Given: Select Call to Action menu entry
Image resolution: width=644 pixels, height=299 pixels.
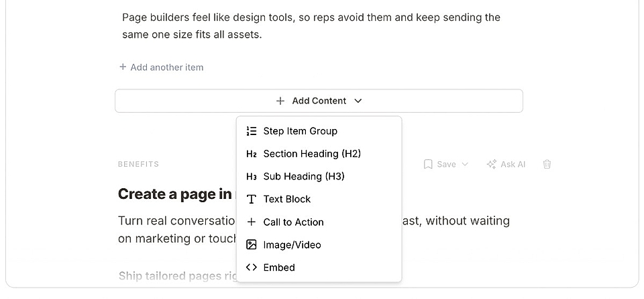Looking at the screenshot, I should click(319, 222).
